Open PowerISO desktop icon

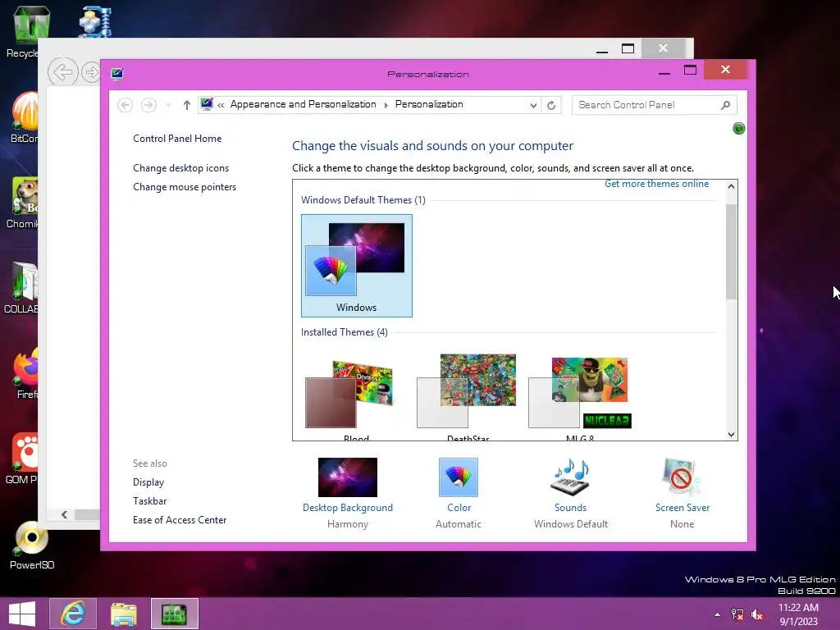coord(32,545)
